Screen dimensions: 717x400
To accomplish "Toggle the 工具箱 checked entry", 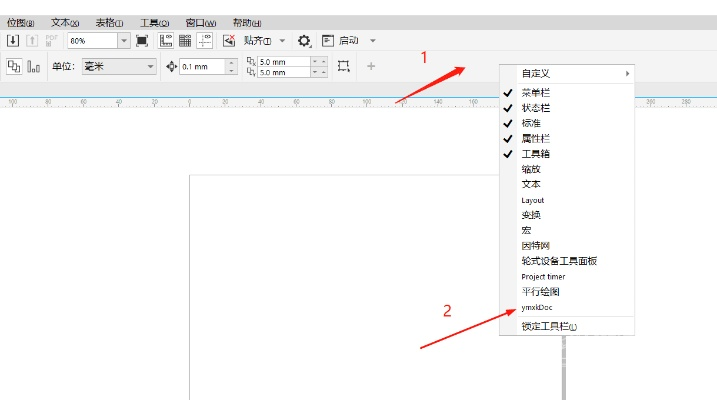I will [535, 154].
